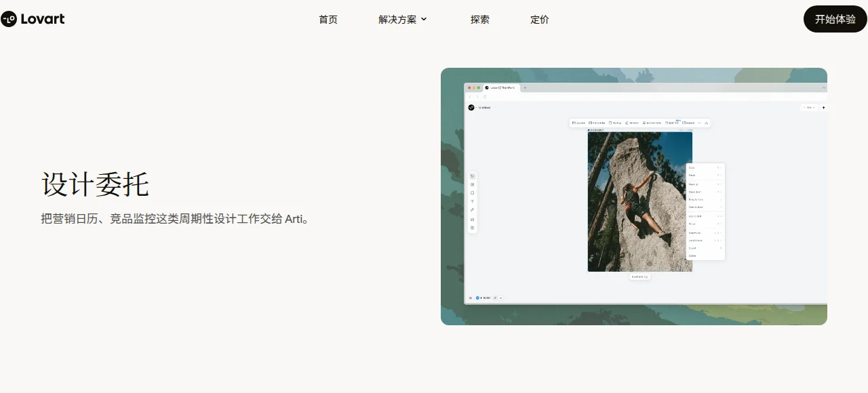Click the size label pill below the climber photo

tap(640, 276)
